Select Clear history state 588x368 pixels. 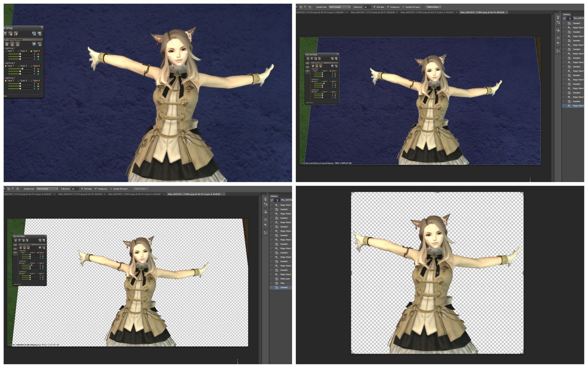(x=281, y=283)
